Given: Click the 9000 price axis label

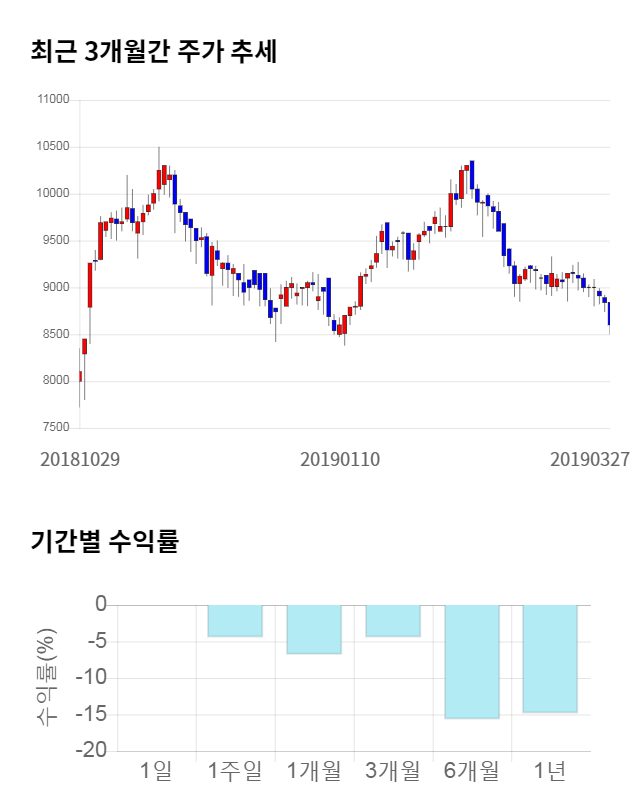Looking at the screenshot, I should point(55,288).
